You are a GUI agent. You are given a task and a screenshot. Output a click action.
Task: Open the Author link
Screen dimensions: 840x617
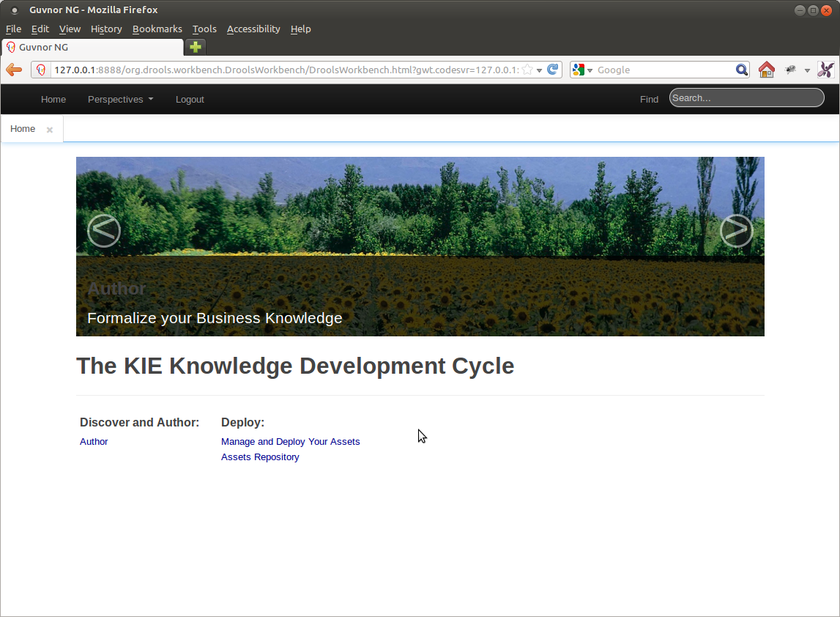94,442
